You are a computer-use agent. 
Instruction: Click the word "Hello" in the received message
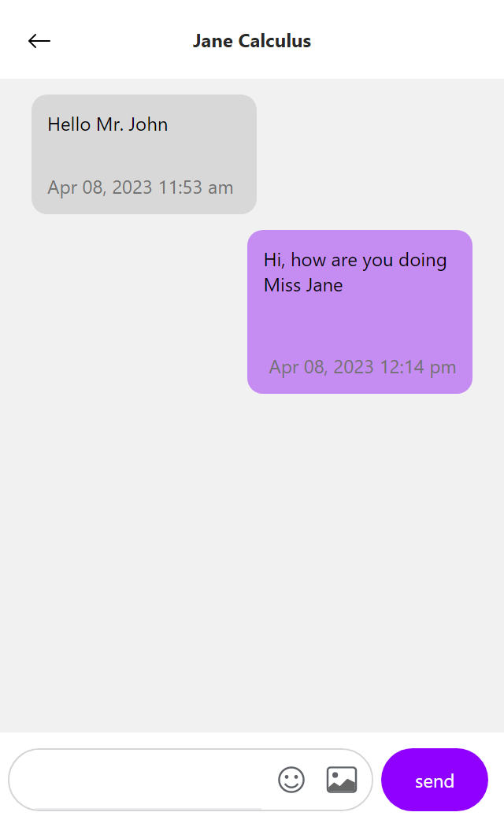tap(69, 124)
